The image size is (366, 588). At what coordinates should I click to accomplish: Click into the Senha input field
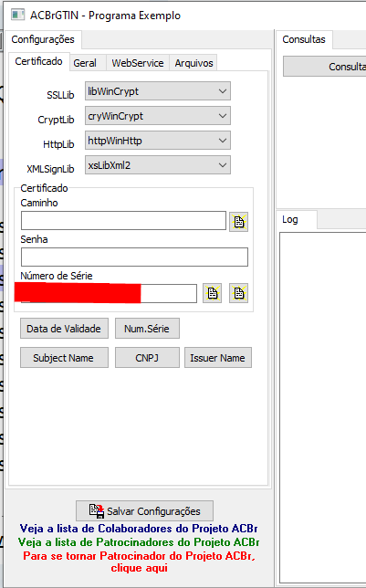(x=134, y=257)
